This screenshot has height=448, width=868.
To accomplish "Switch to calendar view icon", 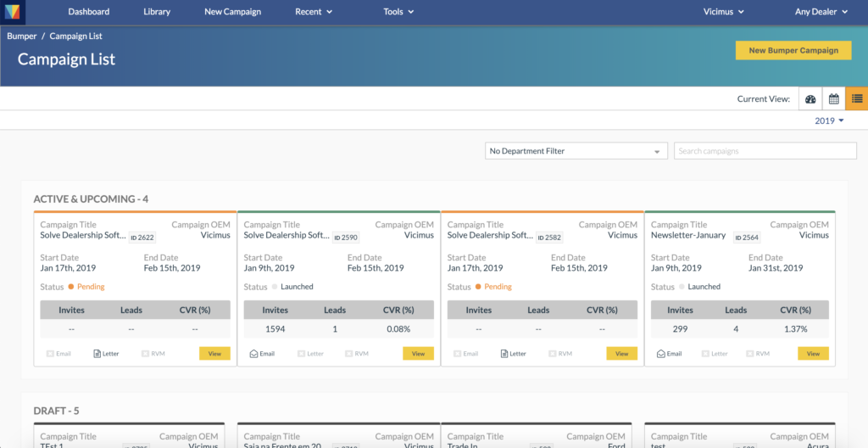I will 834,99.
